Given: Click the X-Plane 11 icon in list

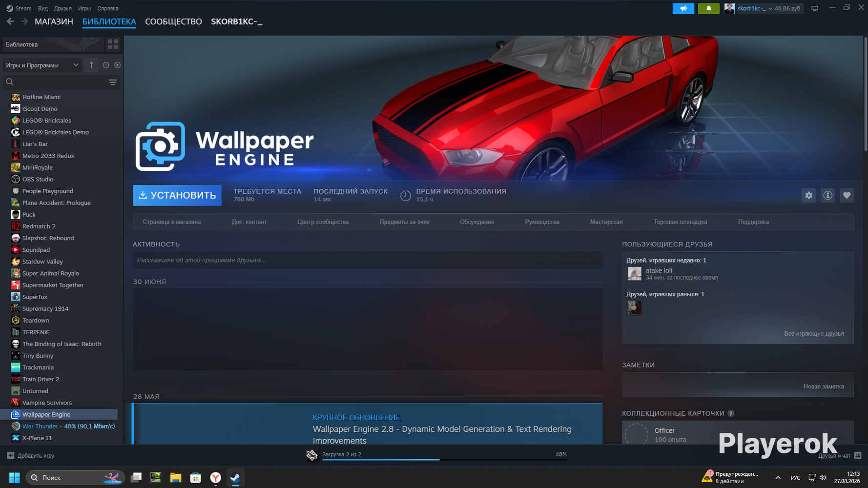Looking at the screenshot, I should pos(16,438).
